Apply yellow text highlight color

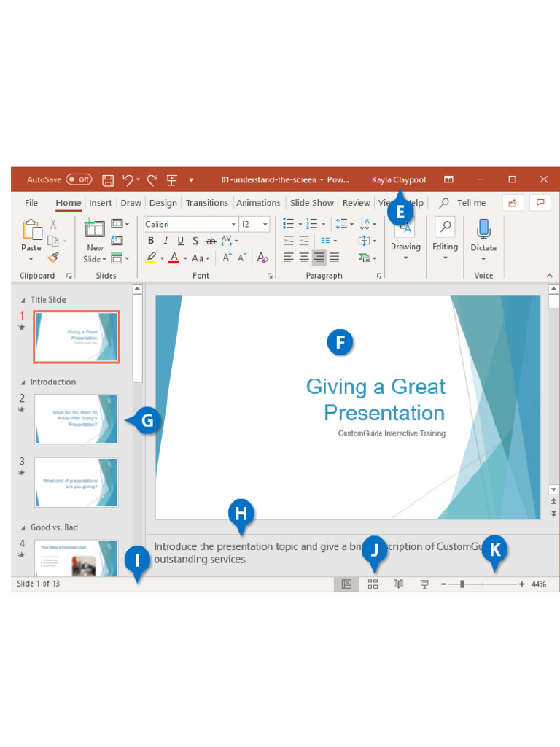[x=151, y=258]
